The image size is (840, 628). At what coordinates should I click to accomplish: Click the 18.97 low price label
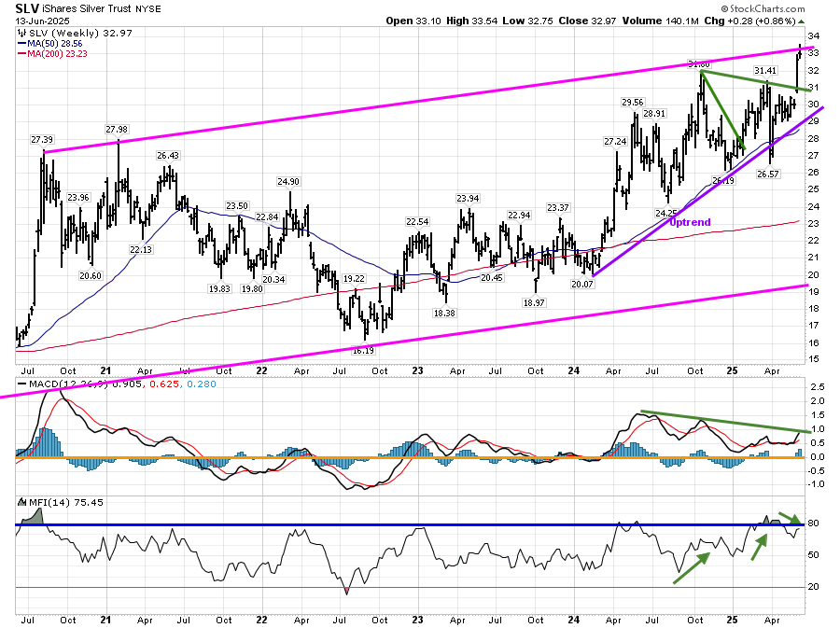pyautogui.click(x=534, y=302)
